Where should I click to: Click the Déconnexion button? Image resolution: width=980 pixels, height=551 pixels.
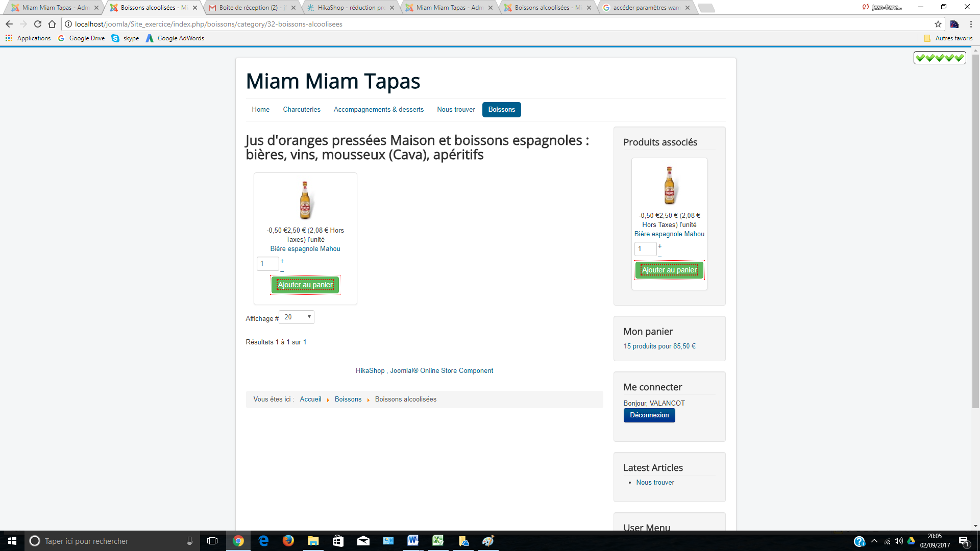pos(649,415)
